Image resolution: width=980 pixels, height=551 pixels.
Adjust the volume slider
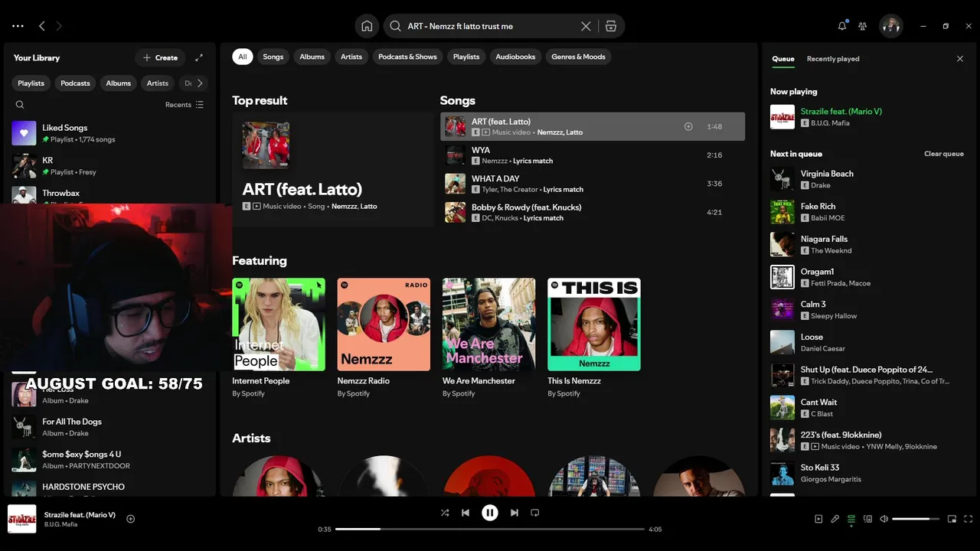click(916, 519)
